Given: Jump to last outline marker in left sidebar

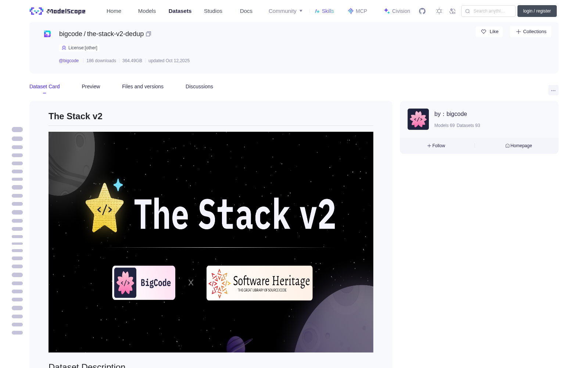Looking at the screenshot, I should 17,333.
